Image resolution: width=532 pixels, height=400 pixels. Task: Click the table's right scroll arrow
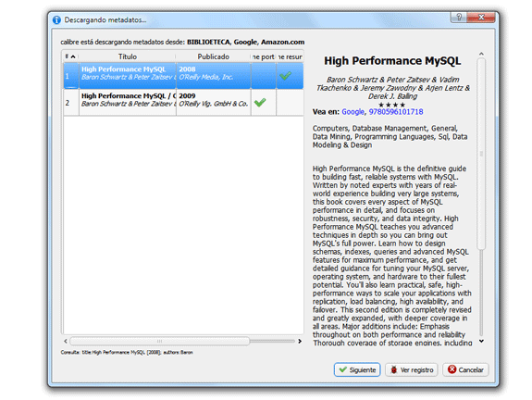pos(300,341)
